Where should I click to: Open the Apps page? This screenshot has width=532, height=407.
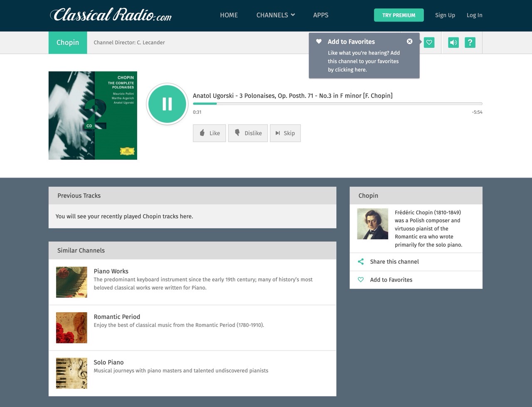(x=320, y=15)
